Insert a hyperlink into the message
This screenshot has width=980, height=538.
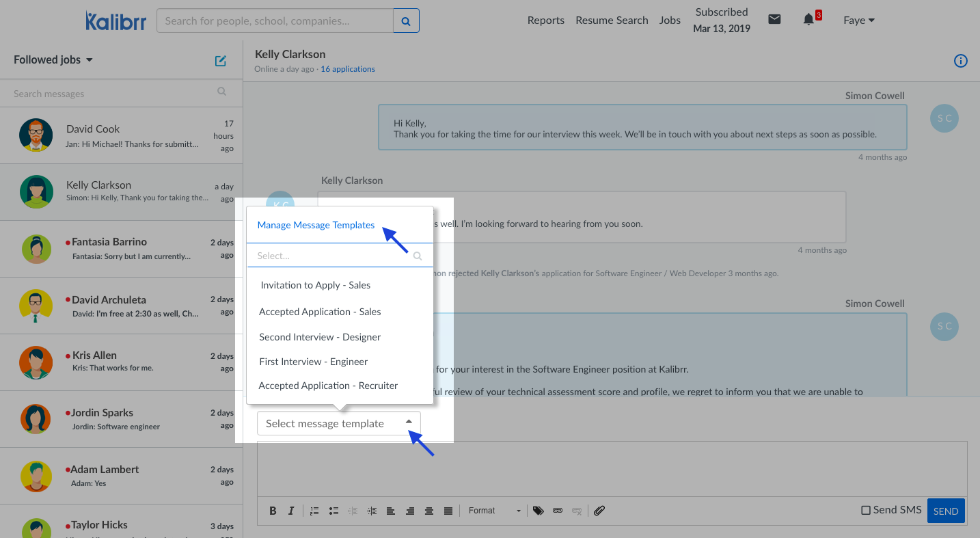pos(557,510)
